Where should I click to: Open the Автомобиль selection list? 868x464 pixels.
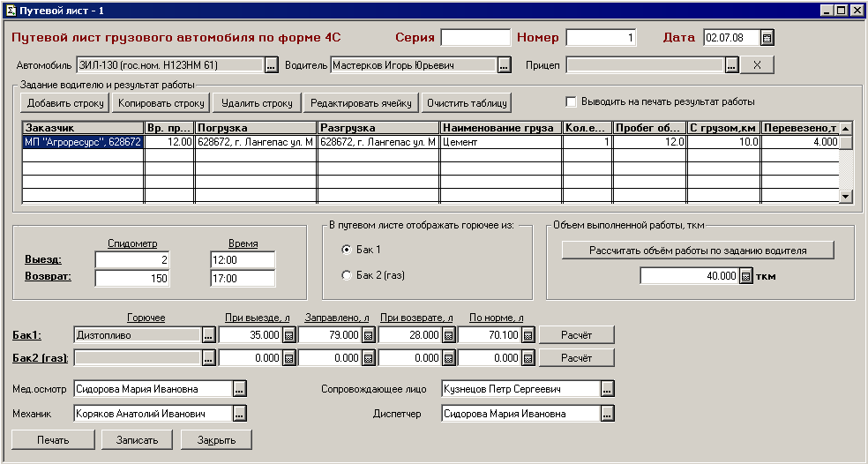pyautogui.click(x=271, y=65)
